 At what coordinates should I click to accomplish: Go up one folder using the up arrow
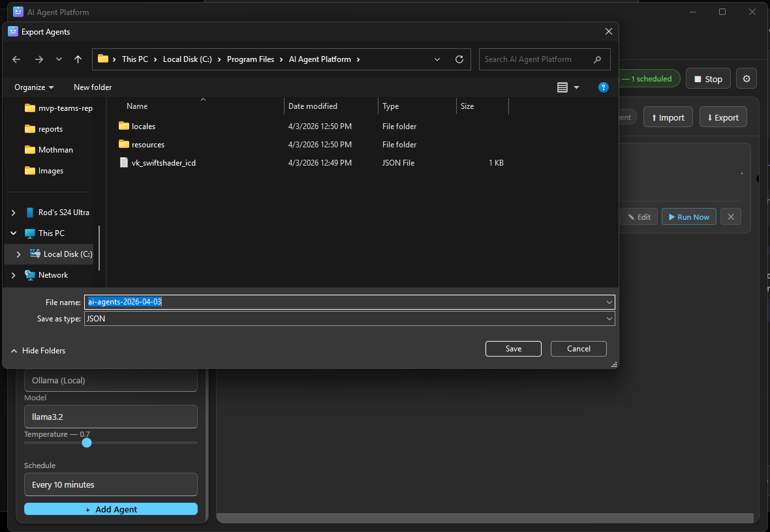[x=78, y=59]
